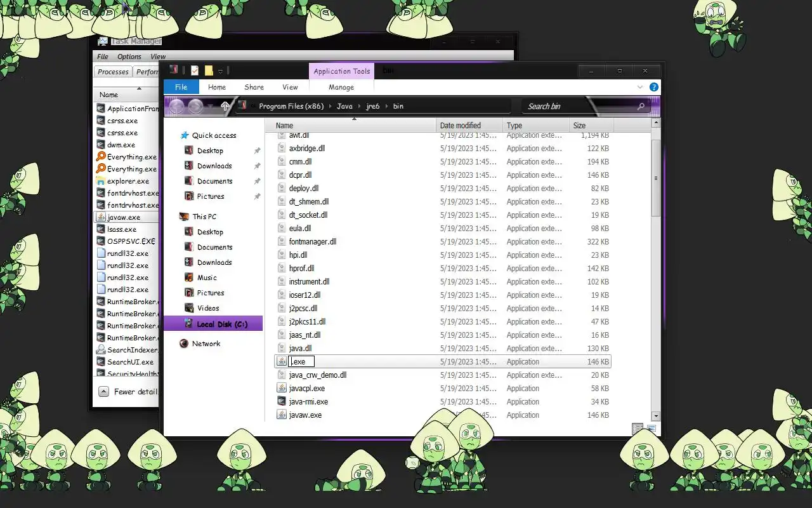This screenshot has height=508, width=812.
Task: Open the dropdown arrow after jre6 in path
Action: [x=386, y=106]
